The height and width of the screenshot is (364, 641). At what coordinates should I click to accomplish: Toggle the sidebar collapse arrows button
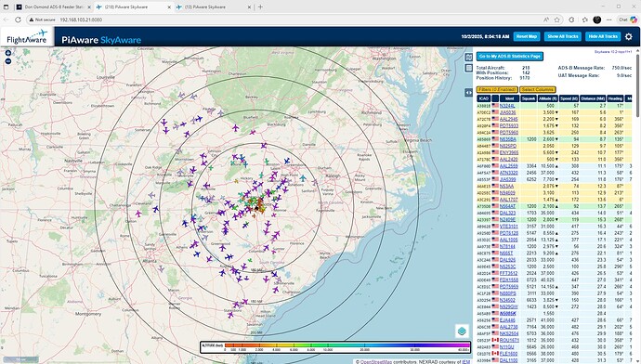(x=468, y=93)
